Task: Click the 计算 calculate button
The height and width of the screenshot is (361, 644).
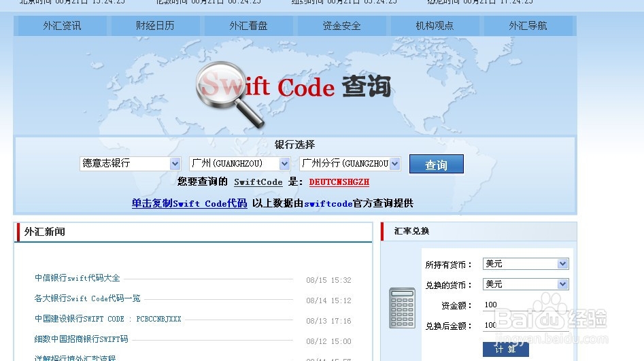Action: pyautogui.click(x=505, y=349)
